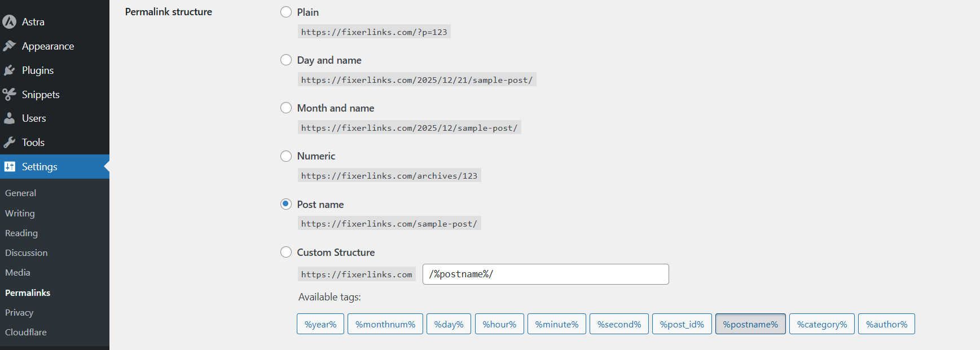Click the Users person icon
The width and height of the screenshot is (980, 350).
point(9,118)
